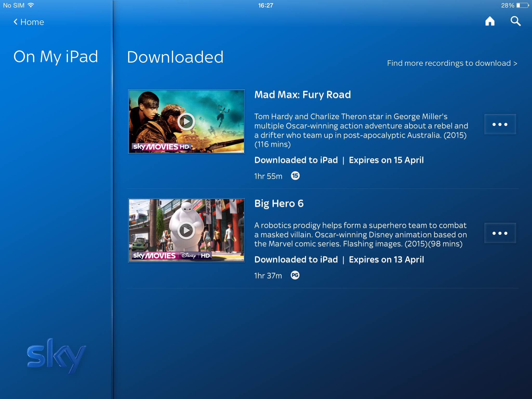532x399 pixels.
Task: Click Find more recordings to download
Action: (x=452, y=63)
